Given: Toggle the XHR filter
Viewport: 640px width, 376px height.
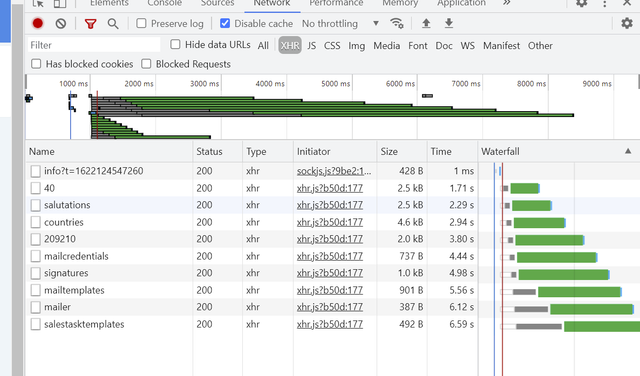Looking at the screenshot, I should pos(290,45).
